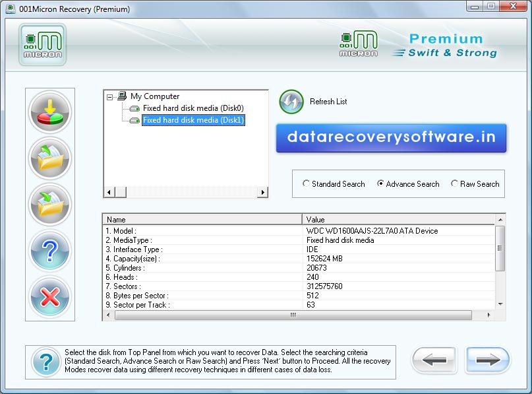This screenshot has width=532, height=394.
Task: Select the Raw Search option
Action: click(475, 183)
